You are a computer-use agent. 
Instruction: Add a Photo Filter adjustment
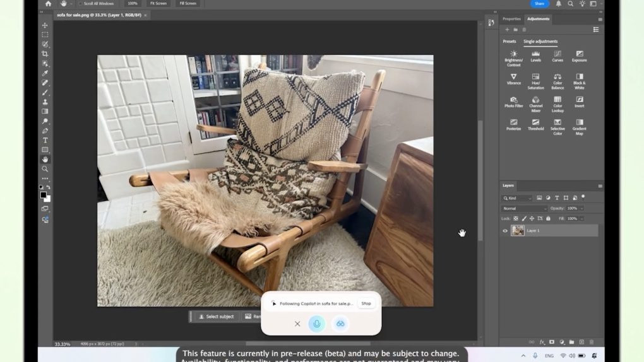click(513, 101)
